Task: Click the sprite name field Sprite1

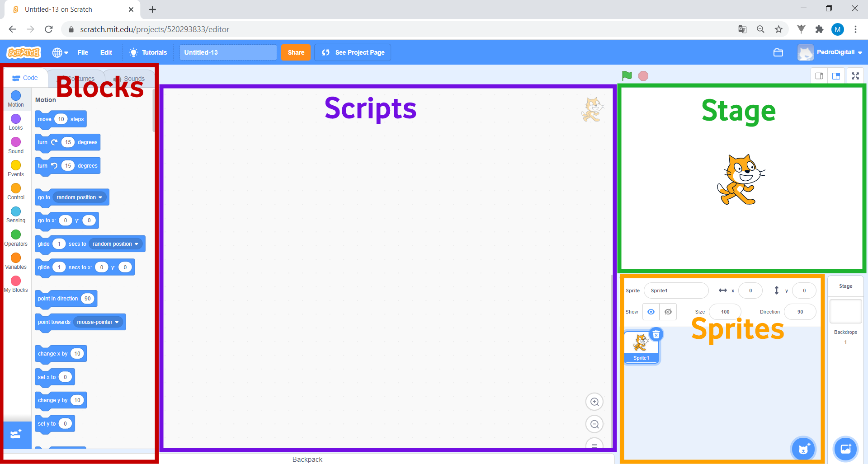Action: (676, 291)
